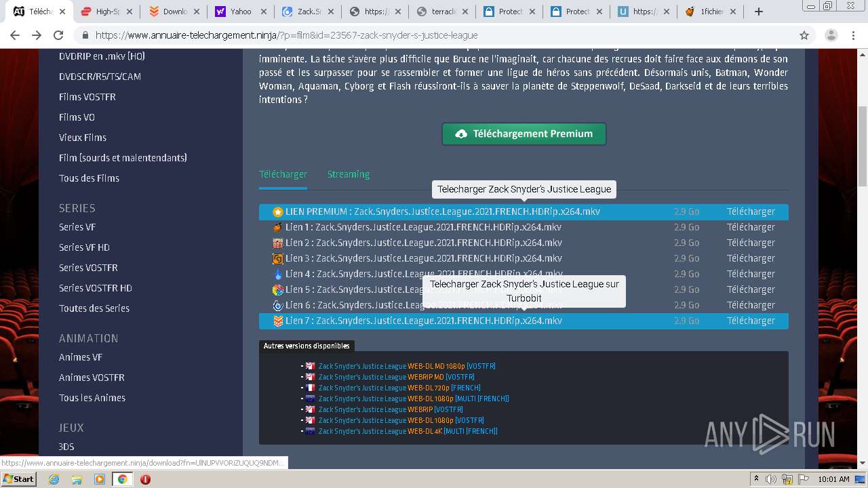Click the host icon next to Lien 5
868x488 pixels.
[278, 290]
